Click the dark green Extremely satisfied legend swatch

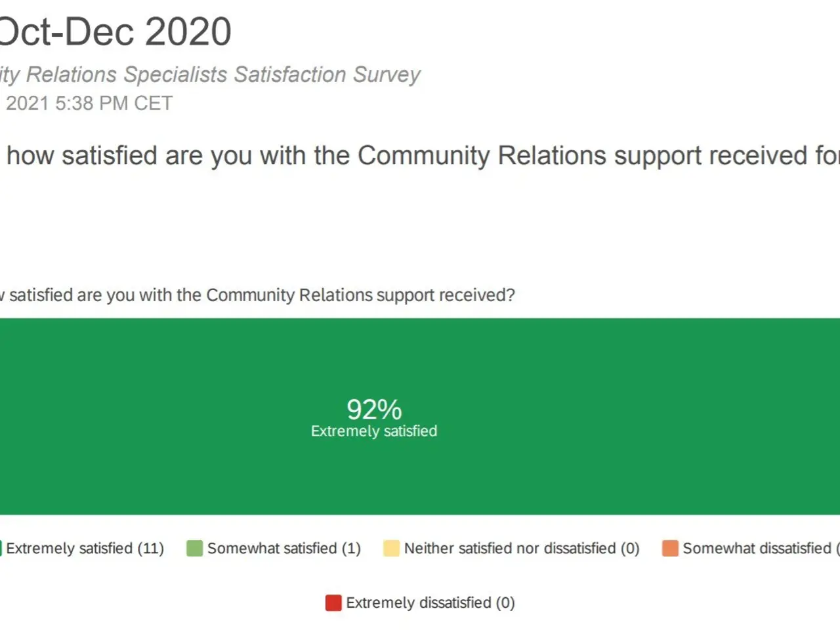1,548
